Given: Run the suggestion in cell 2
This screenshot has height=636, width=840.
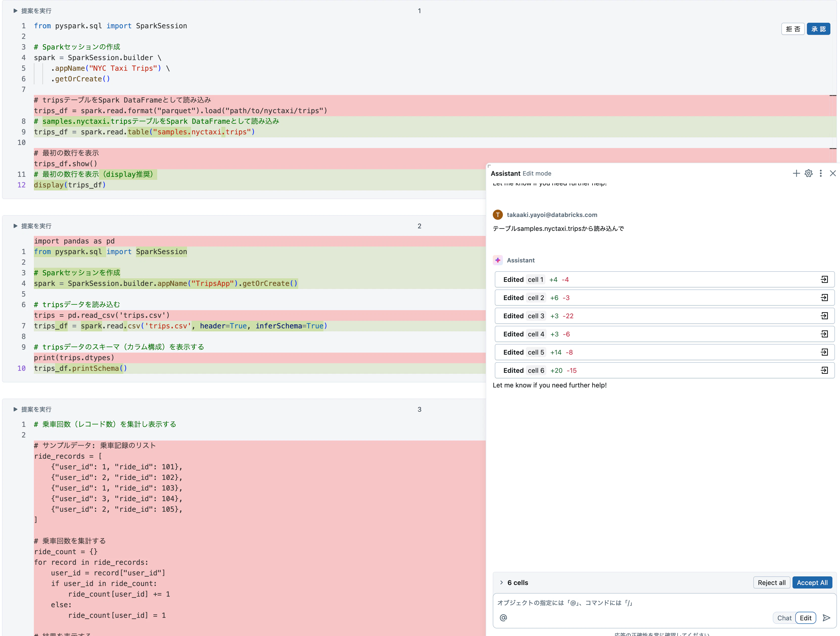Looking at the screenshot, I should tap(32, 226).
